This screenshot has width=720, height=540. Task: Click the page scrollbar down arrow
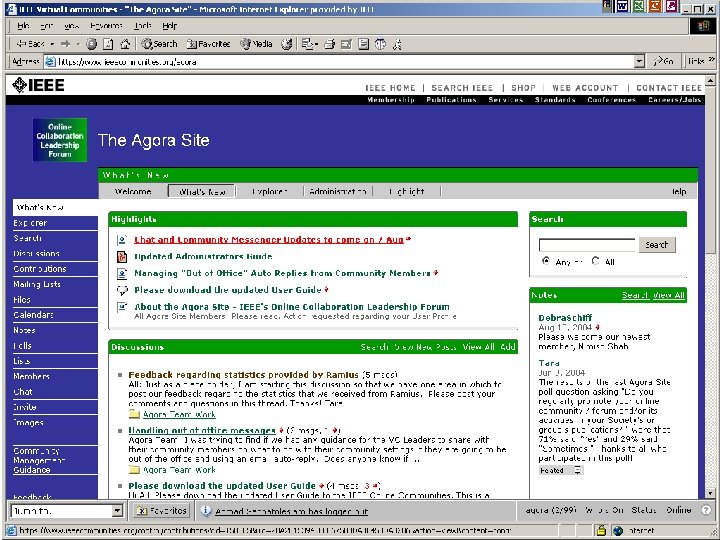click(x=710, y=493)
